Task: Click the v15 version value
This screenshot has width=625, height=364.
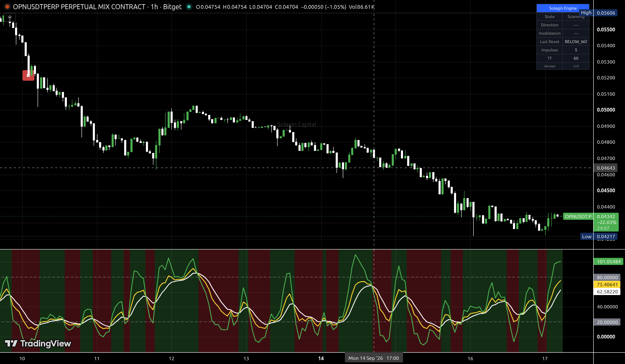Action: tap(576, 66)
